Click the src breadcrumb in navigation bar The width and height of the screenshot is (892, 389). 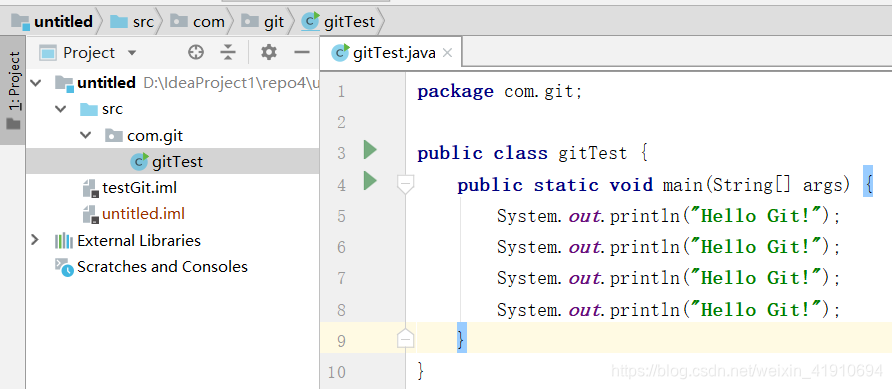pos(131,22)
